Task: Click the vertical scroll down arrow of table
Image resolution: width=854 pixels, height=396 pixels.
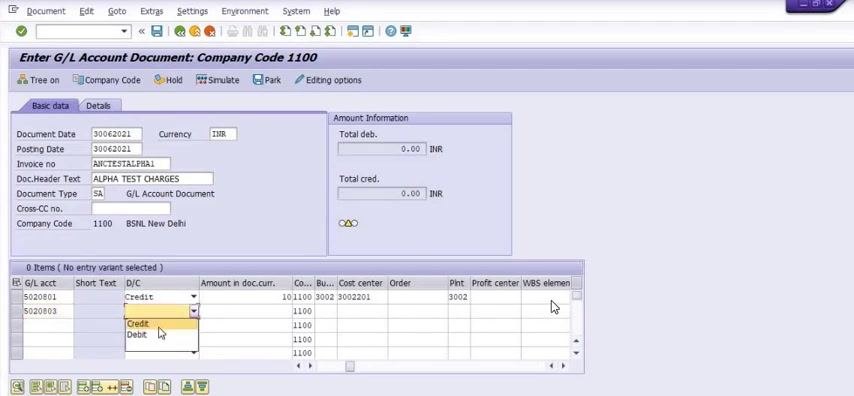Action: (x=576, y=353)
